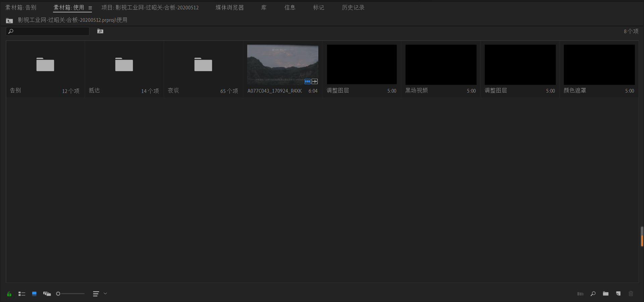Select the 夜谈 bin folder

coord(203,65)
